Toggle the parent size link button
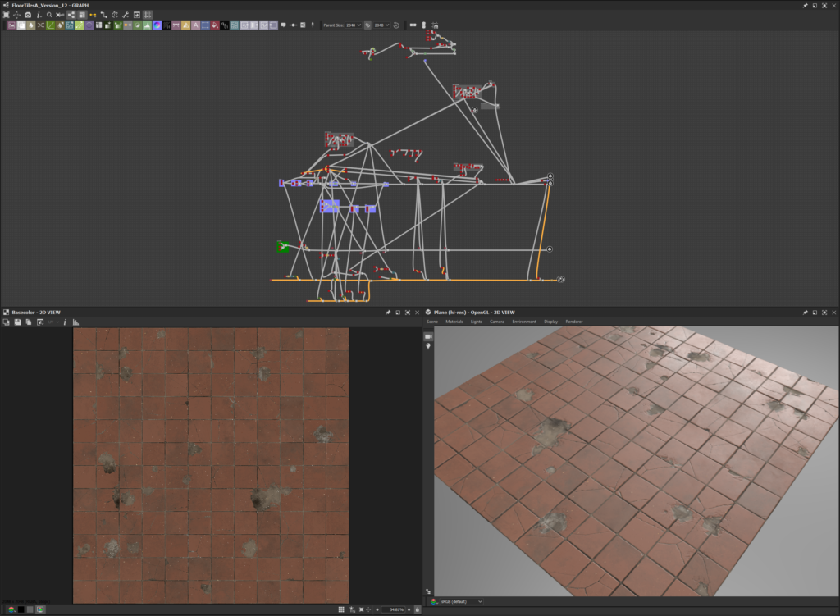 point(367,25)
